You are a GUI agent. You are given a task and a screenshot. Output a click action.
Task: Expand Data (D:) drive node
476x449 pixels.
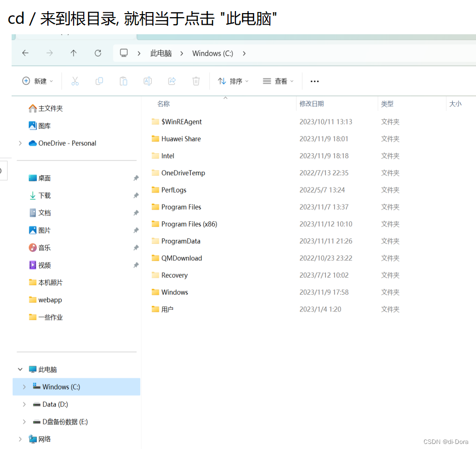click(x=24, y=404)
